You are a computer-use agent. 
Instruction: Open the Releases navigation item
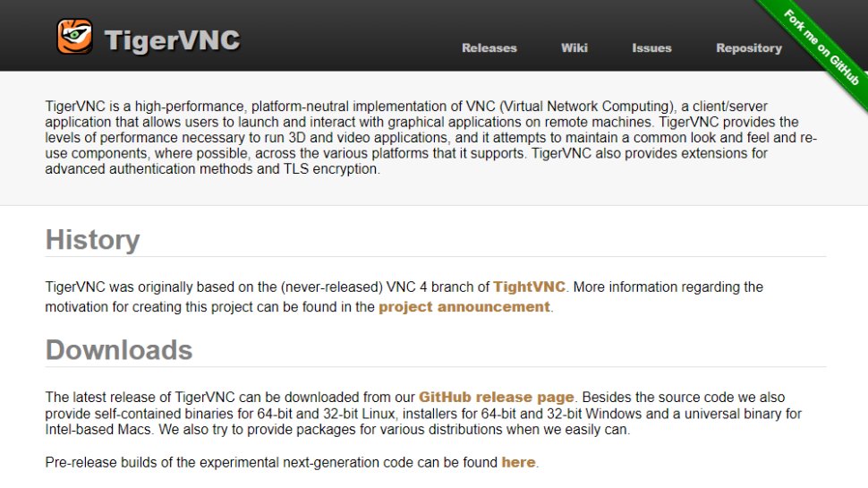(489, 48)
